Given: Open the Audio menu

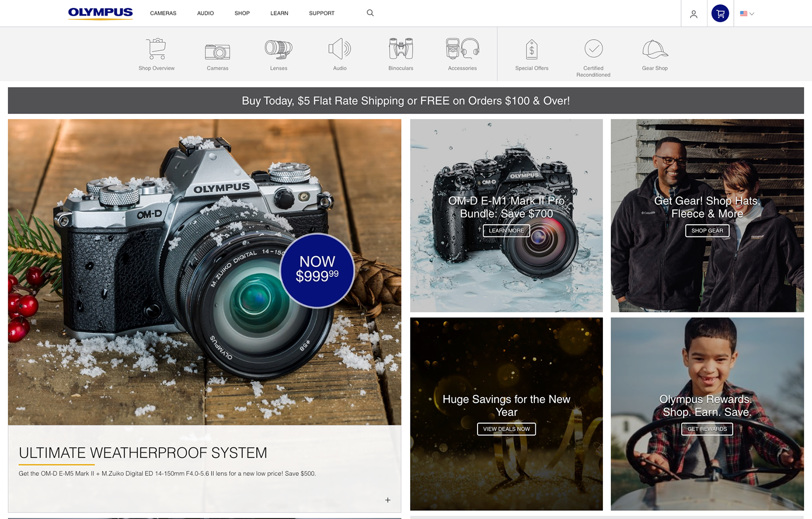Looking at the screenshot, I should [206, 13].
